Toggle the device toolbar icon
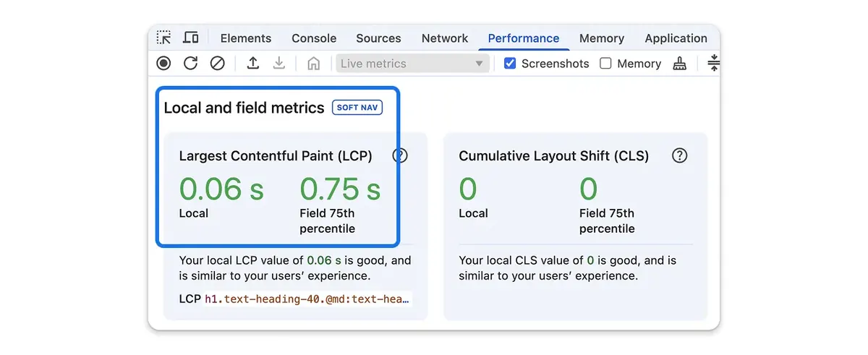868x355 pixels. pyautogui.click(x=190, y=38)
